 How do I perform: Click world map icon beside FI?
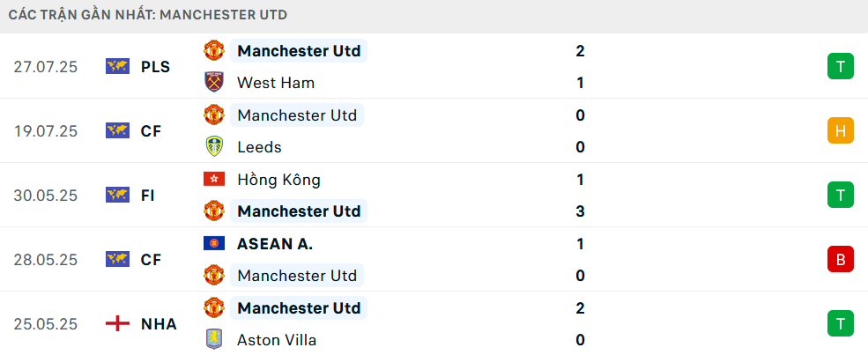[117, 196]
